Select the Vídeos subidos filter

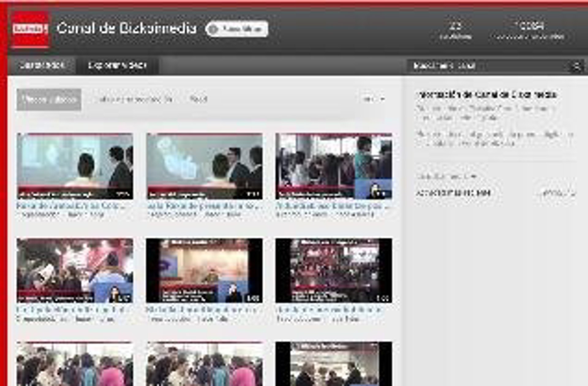pos(49,99)
